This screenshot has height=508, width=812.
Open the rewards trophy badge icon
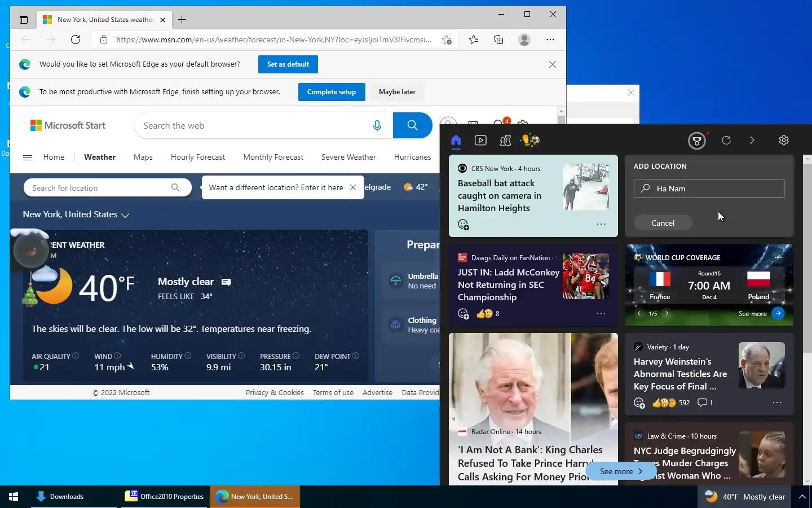697,141
